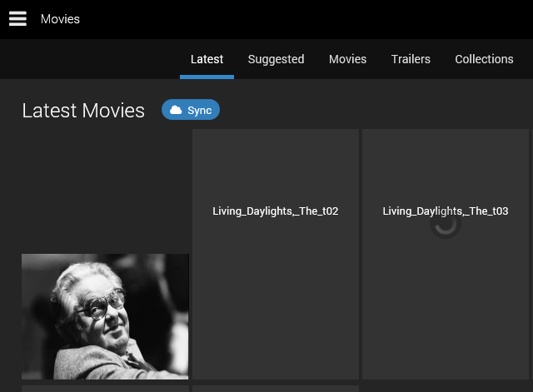Screen dimensions: 533x392
Task: Click the blue underline beneath Latest tab
Action: coord(207,77)
